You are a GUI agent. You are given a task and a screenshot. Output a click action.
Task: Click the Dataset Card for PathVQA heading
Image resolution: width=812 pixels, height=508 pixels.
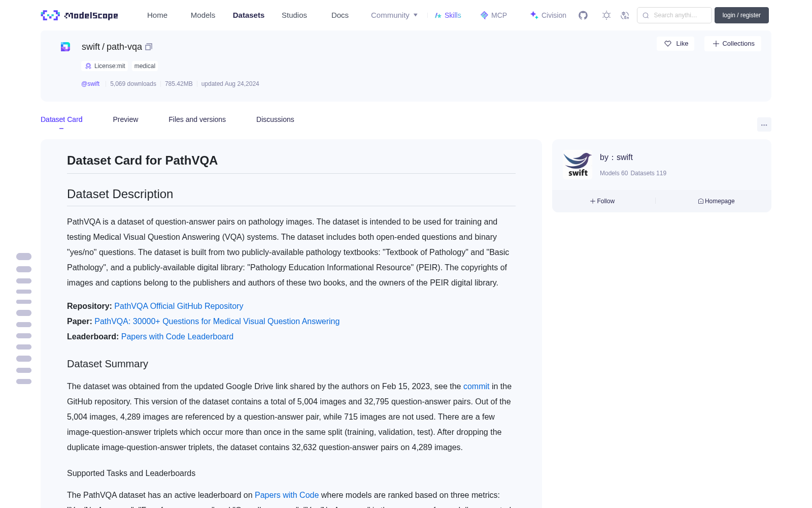[x=142, y=161]
